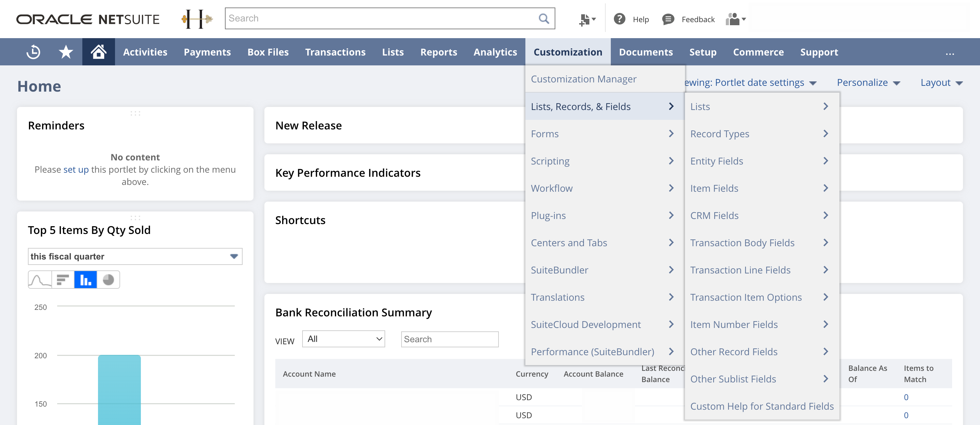
Task: Select Other Sublist Fields entry
Action: pos(762,379)
